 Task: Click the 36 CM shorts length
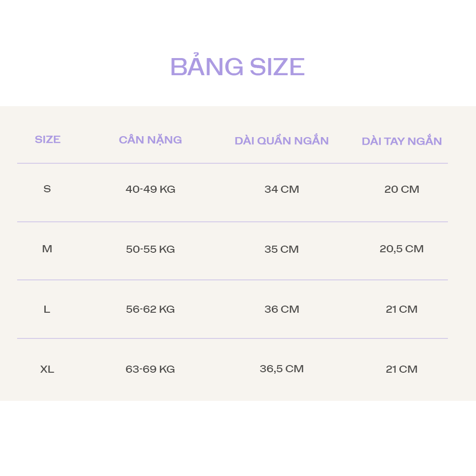pos(282,309)
